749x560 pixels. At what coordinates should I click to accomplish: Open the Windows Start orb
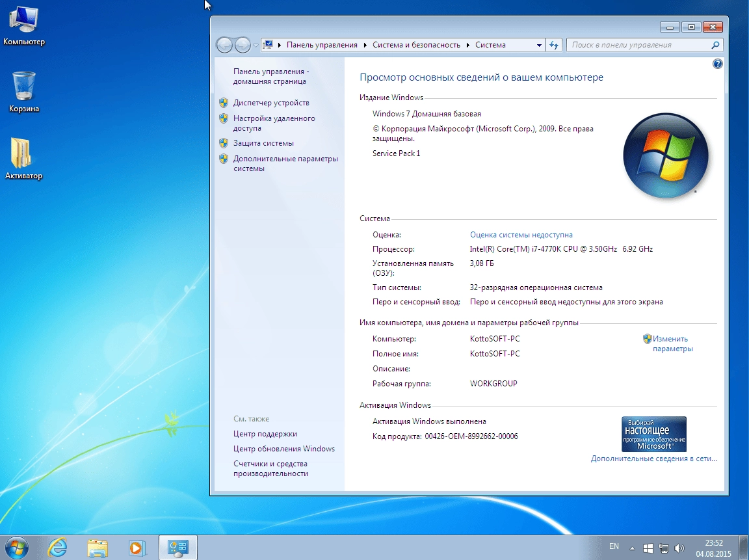click(17, 548)
